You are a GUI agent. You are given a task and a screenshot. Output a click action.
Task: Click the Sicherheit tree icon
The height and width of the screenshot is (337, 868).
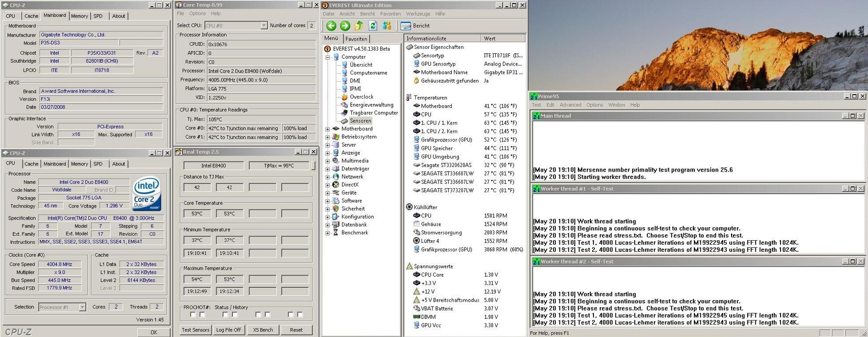[336, 209]
